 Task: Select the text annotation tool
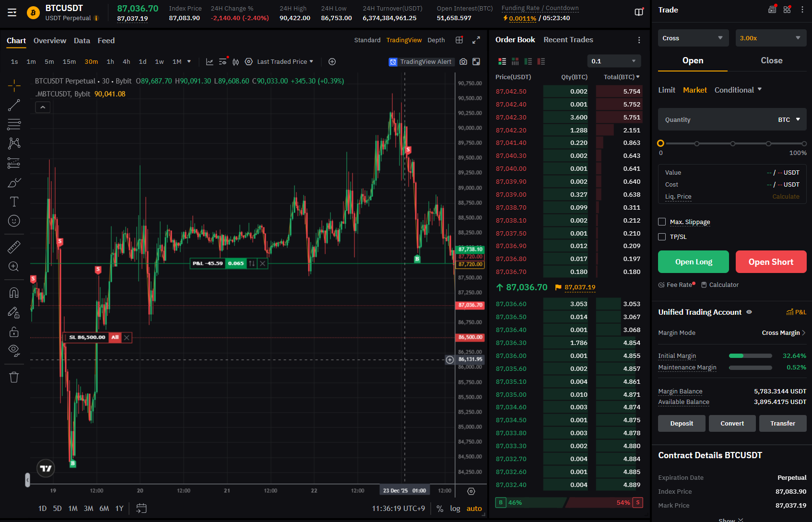tap(14, 202)
